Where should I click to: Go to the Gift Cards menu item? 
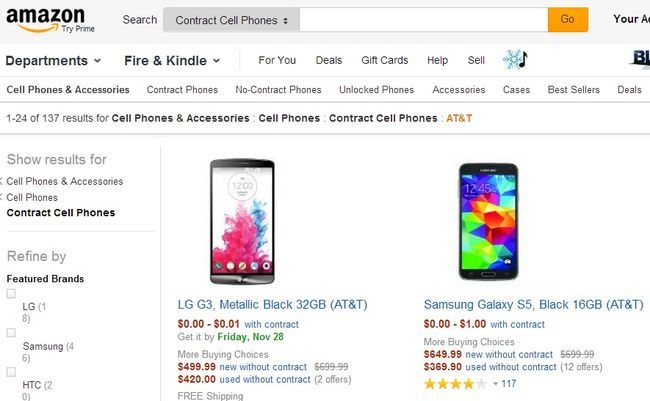(384, 60)
